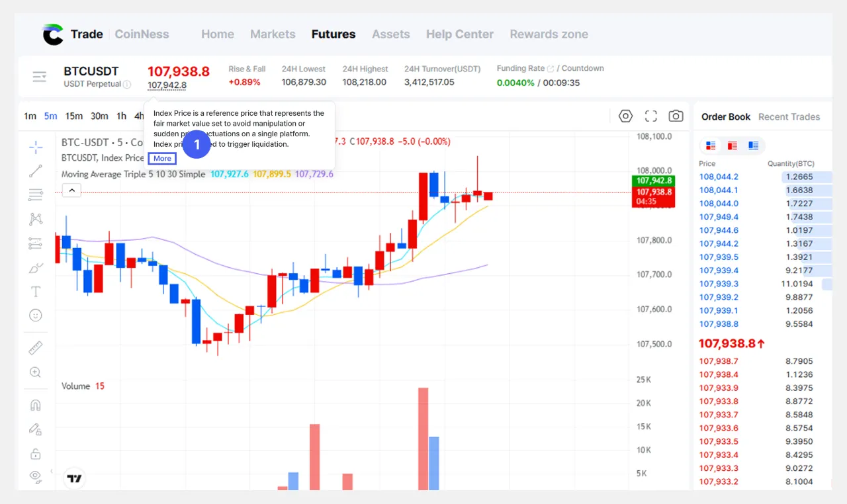The height and width of the screenshot is (504, 847).
Task: Open the Funding Rate external link
Action: point(551,69)
